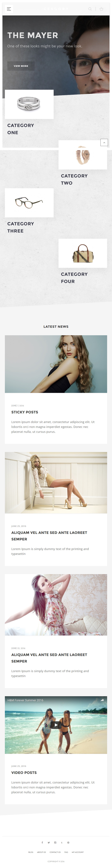The height and width of the screenshot is (868, 112).
Task: Open the shopping basket icon
Action: click(101, 9)
